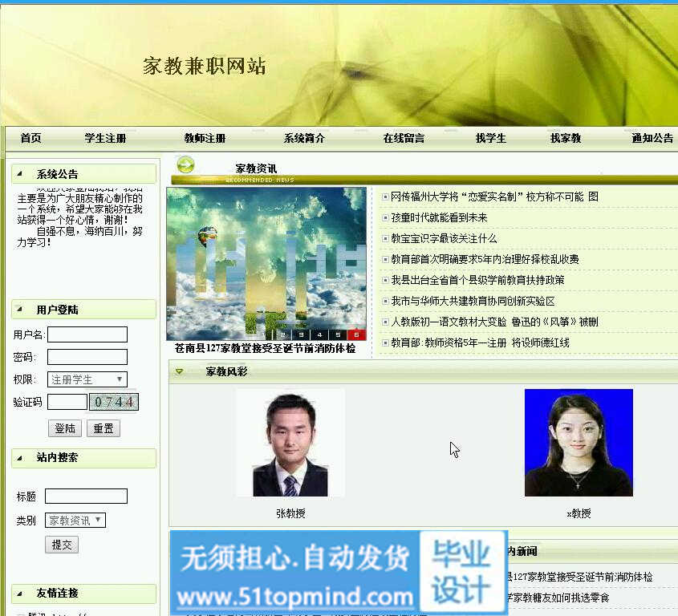Click the green arrow icon by 家教资讯
Image resolution: width=678 pixels, height=616 pixels.
coord(185,164)
